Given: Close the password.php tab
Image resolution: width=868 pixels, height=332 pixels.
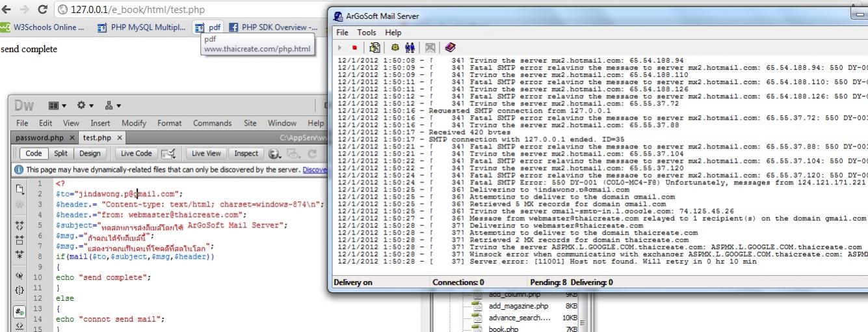Looking at the screenshot, I should click(72, 138).
